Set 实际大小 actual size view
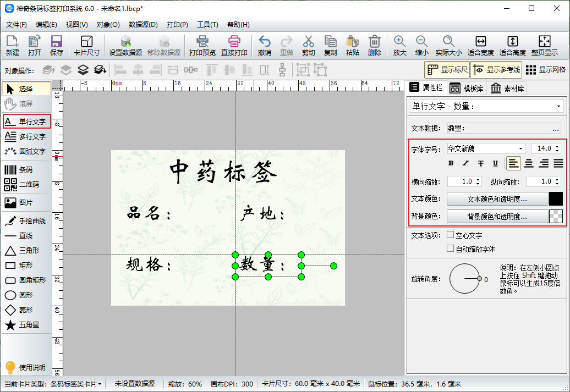The height and width of the screenshot is (392, 570). point(448,46)
